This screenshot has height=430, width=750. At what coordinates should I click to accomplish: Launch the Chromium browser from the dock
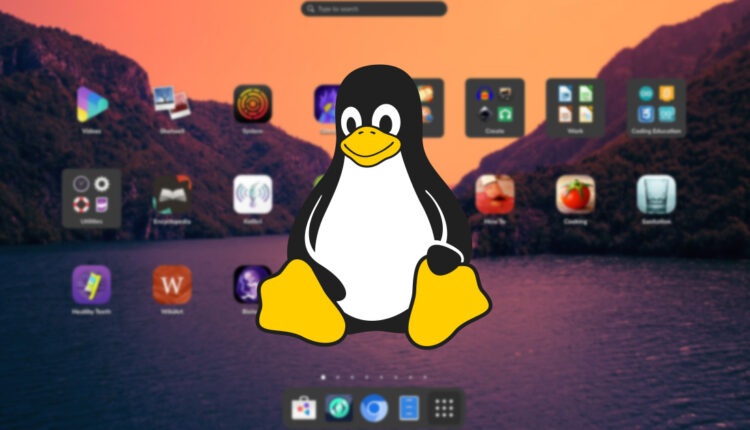(x=374, y=408)
